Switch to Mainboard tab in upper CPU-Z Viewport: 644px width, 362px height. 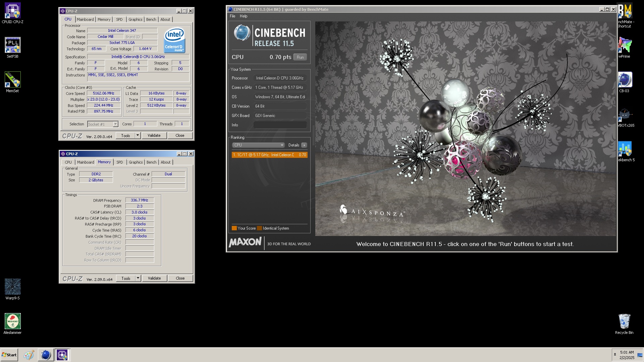click(85, 19)
